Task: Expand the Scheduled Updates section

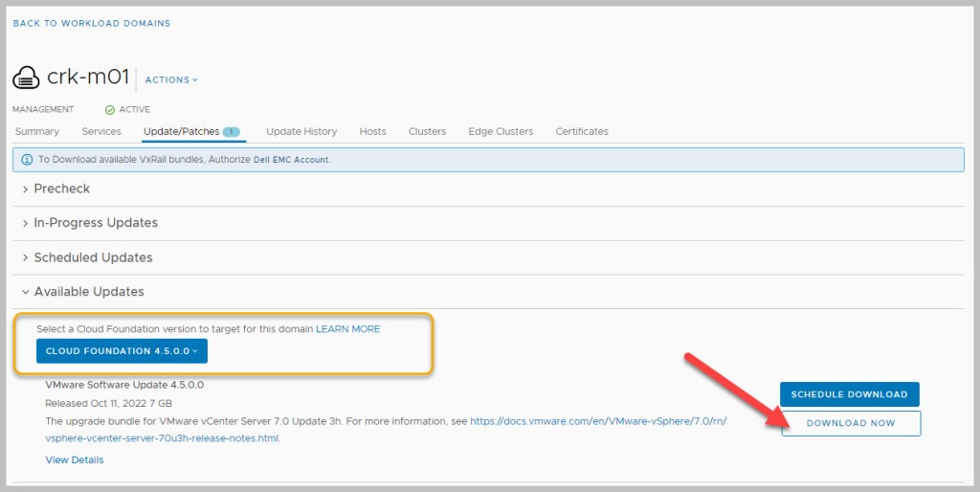Action: 92,257
